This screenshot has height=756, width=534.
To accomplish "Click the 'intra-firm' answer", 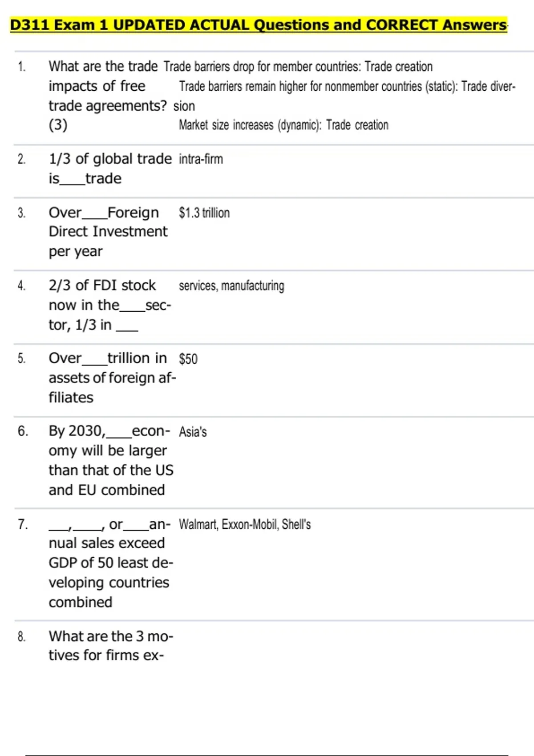I will (201, 159).
